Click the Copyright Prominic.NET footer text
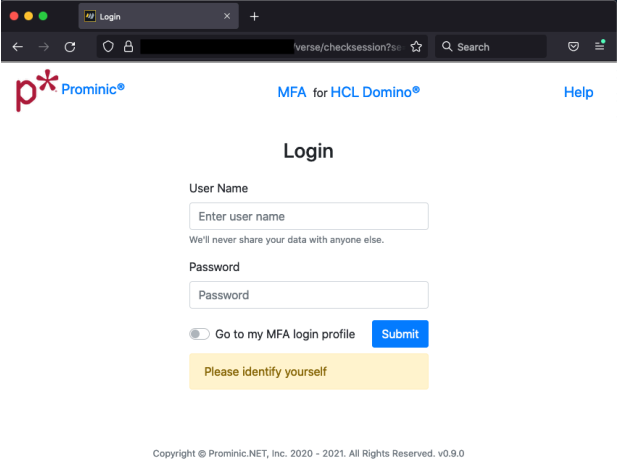 coord(309,453)
